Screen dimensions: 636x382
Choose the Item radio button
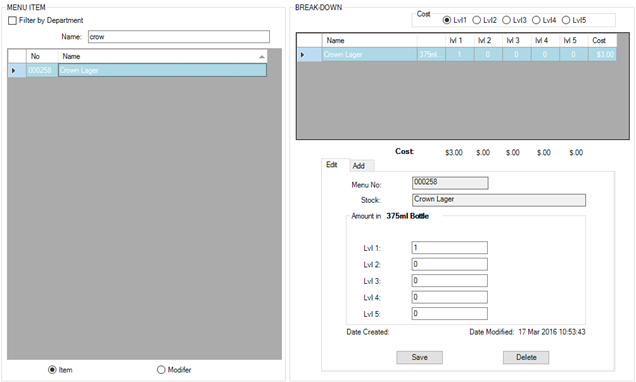click(x=52, y=369)
